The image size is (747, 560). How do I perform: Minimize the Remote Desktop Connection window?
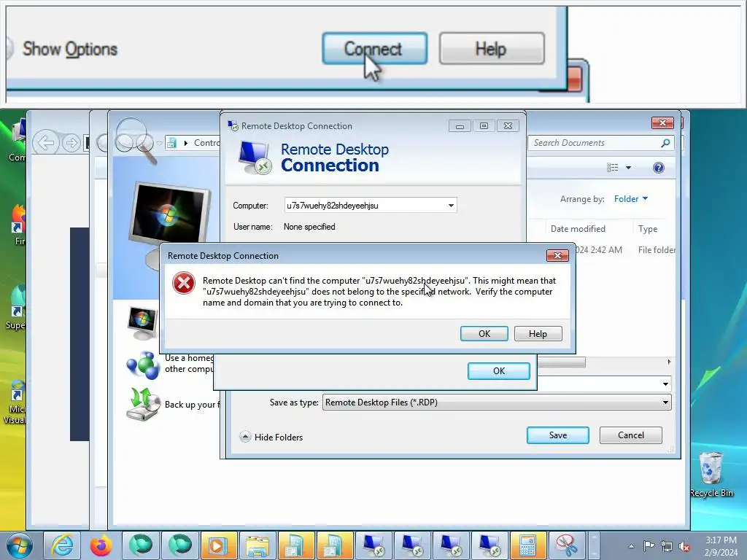point(460,126)
